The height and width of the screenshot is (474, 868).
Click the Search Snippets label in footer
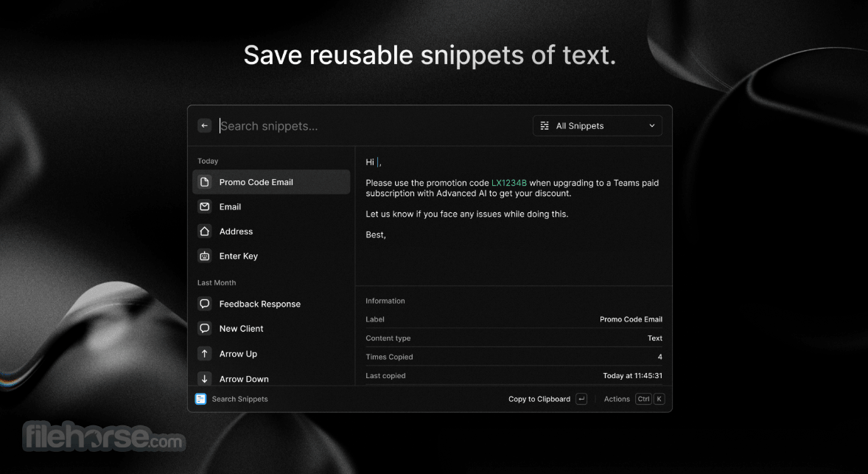pos(239,399)
